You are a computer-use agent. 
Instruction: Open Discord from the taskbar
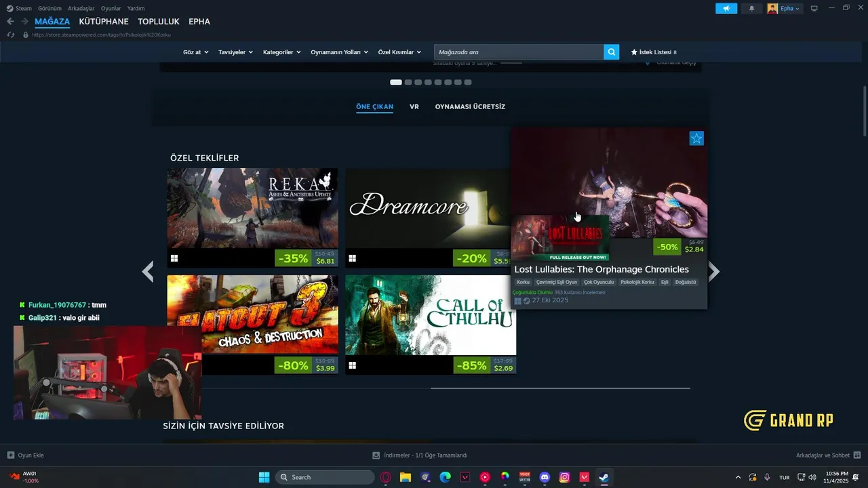point(545,477)
